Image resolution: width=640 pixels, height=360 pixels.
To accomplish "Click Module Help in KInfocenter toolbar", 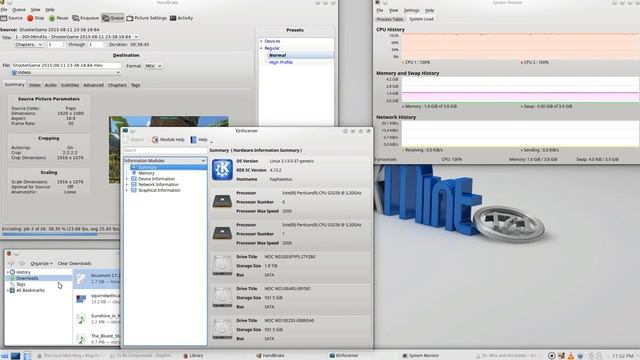I will coord(168,140).
